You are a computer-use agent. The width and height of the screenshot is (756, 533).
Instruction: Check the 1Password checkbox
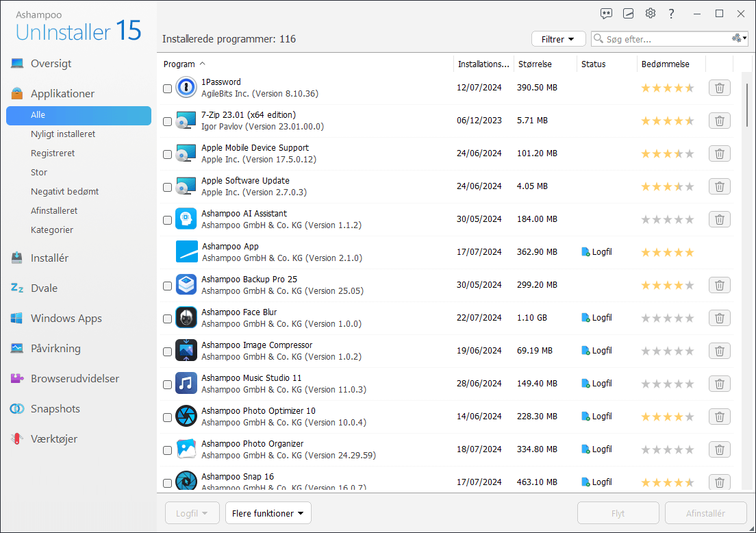click(167, 89)
